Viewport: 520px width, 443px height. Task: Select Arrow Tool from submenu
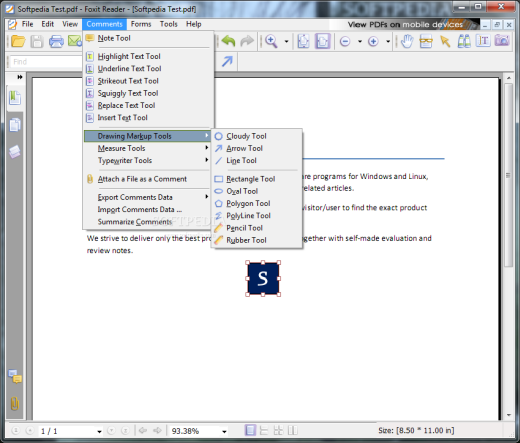(x=257, y=148)
